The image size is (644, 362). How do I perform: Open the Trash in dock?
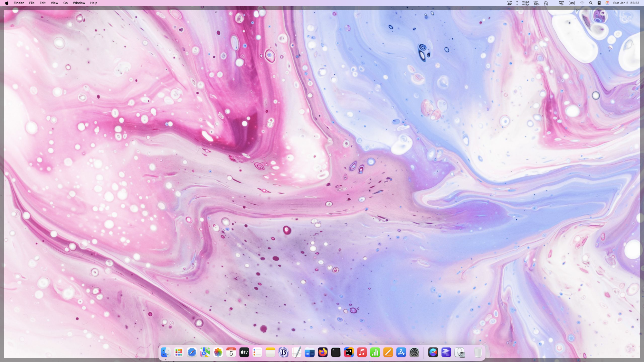[x=478, y=352]
